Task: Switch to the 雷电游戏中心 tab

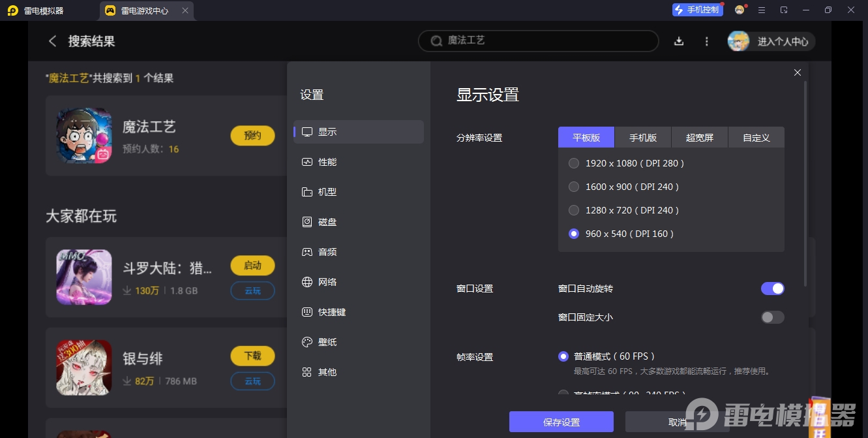Action: click(147, 10)
